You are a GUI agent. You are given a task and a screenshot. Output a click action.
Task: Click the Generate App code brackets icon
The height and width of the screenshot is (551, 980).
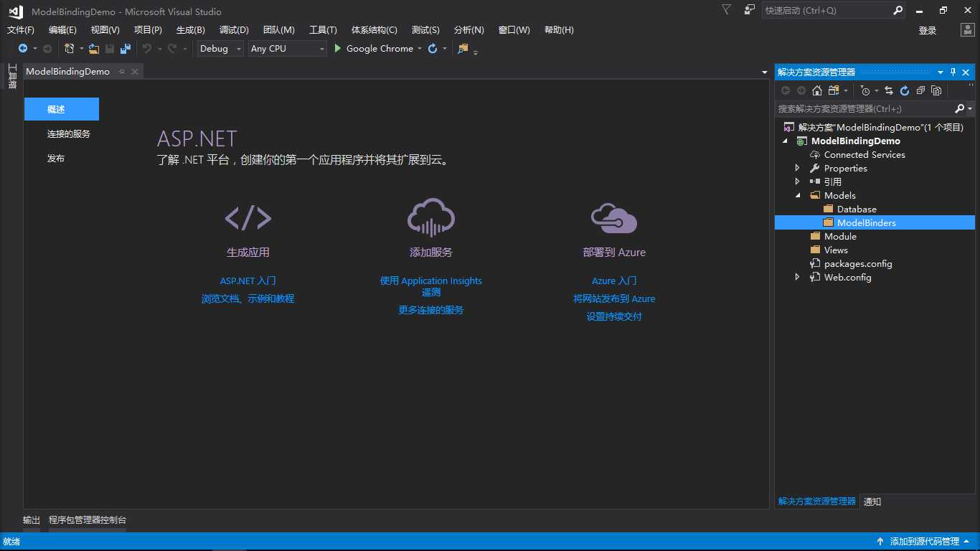pos(248,217)
